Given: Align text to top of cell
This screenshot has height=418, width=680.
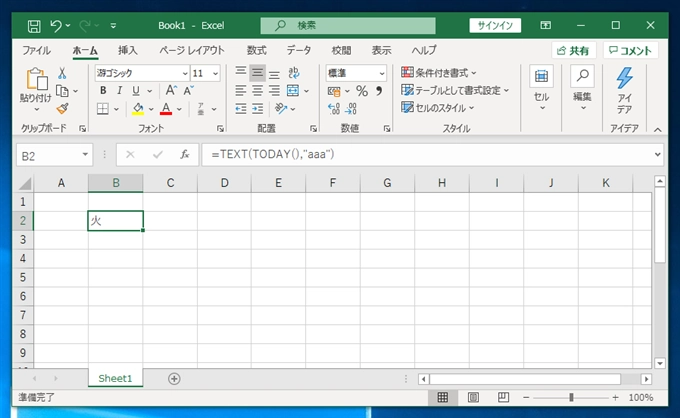Looking at the screenshot, I should pos(241,72).
